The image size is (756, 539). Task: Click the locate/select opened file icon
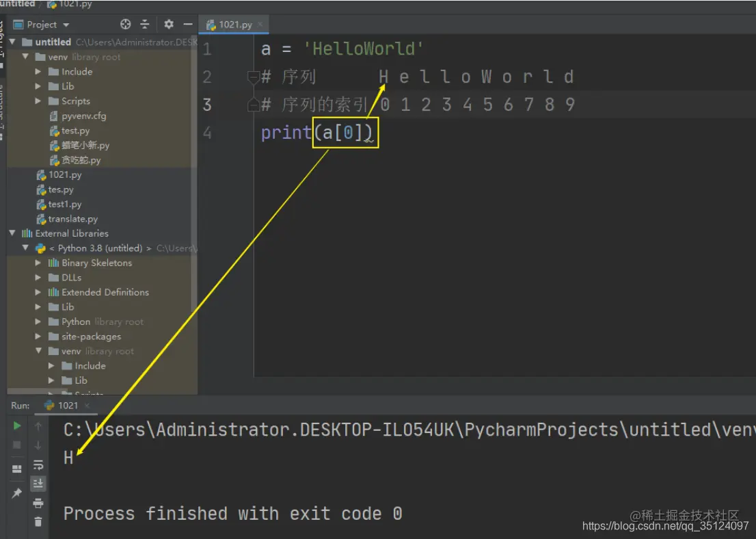(x=125, y=24)
